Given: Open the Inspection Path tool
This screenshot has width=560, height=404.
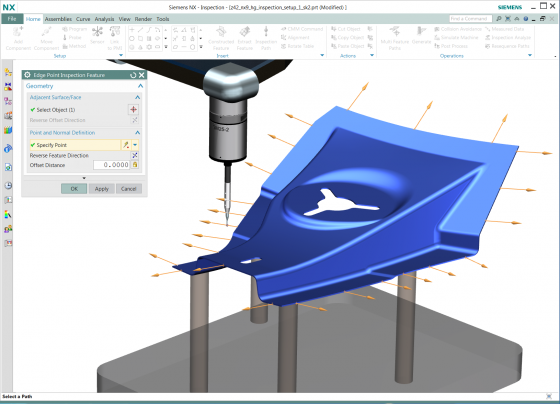Looking at the screenshot, I should 266,32.
